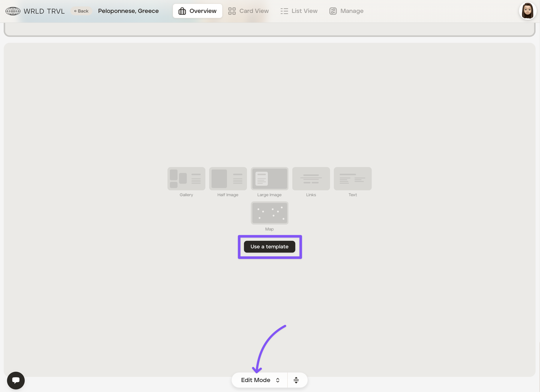This screenshot has height=392, width=540.
Task: Click the Peloponnese, Greece trip title
Action: coord(128,11)
